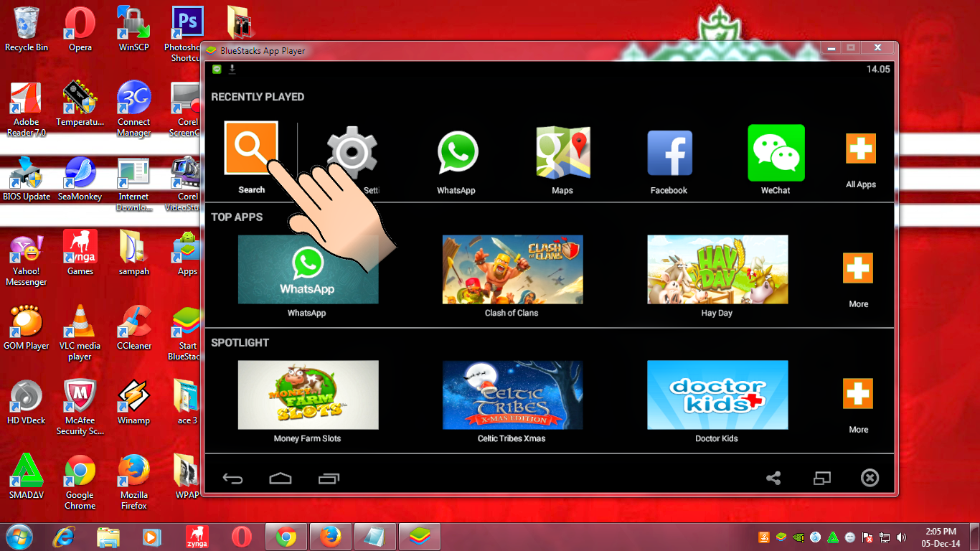Select VLC media player desktop icon
Viewport: 980px width, 551px height.
click(x=80, y=333)
